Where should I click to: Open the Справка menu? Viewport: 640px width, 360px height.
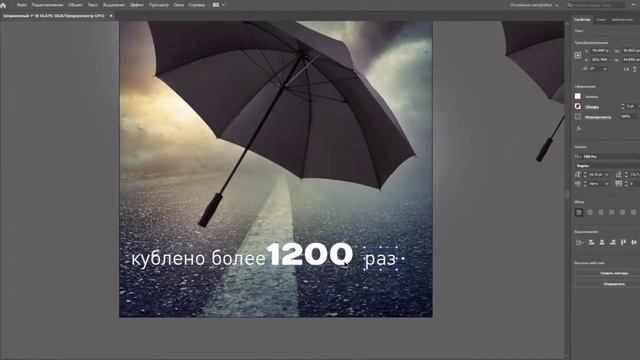tap(197, 5)
